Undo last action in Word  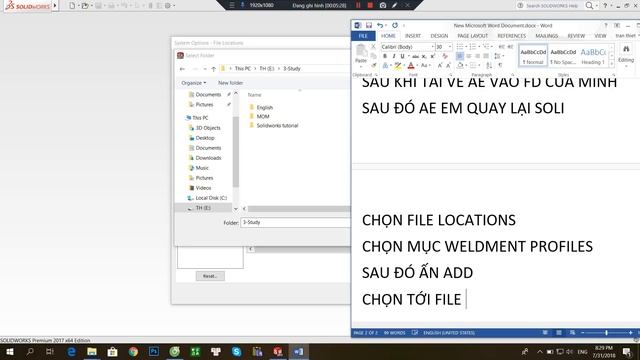tap(380, 25)
